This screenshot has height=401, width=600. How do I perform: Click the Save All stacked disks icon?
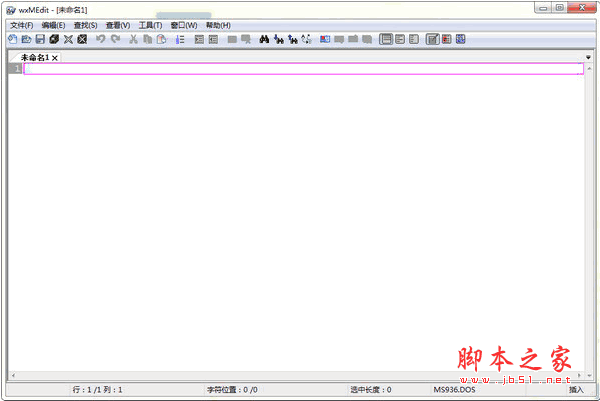pos(54,39)
